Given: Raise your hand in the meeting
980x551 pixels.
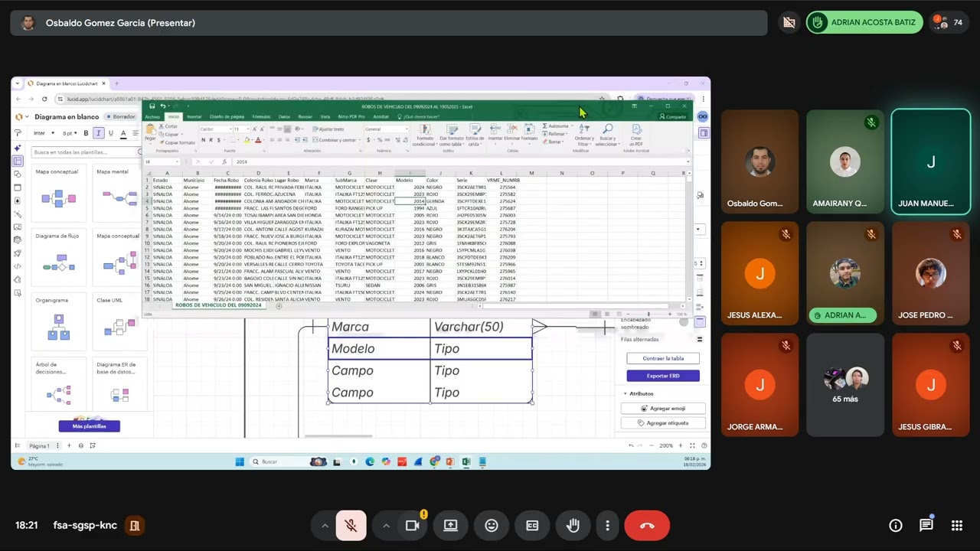Looking at the screenshot, I should [x=573, y=526].
